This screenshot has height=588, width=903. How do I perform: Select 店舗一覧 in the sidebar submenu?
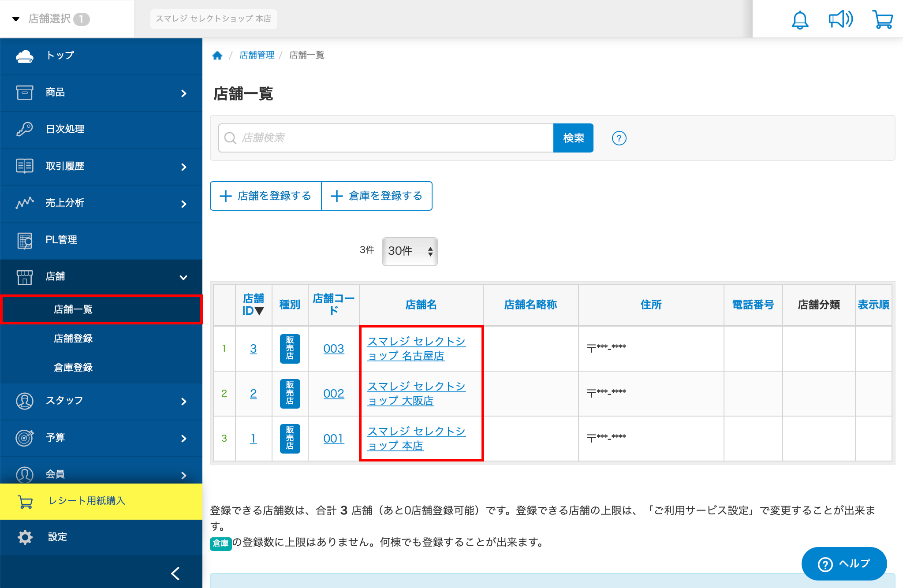coord(101,309)
